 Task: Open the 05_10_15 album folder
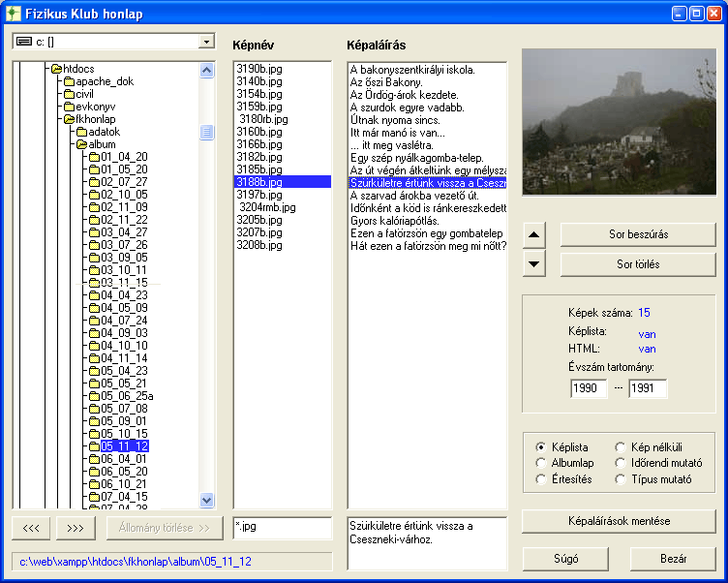(x=124, y=434)
